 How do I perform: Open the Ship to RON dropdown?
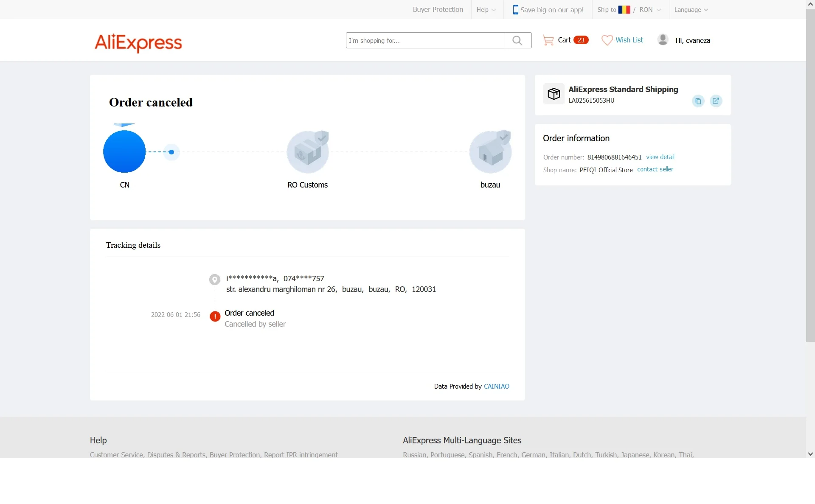[629, 10]
